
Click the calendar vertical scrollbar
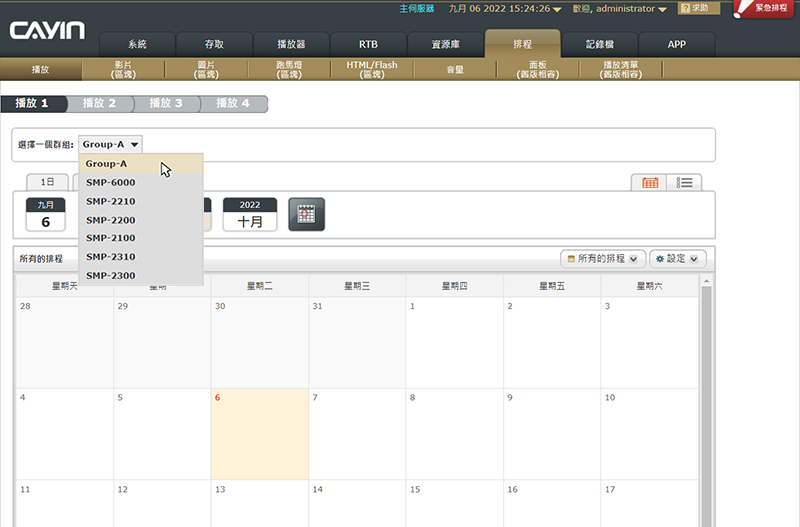(x=706, y=407)
